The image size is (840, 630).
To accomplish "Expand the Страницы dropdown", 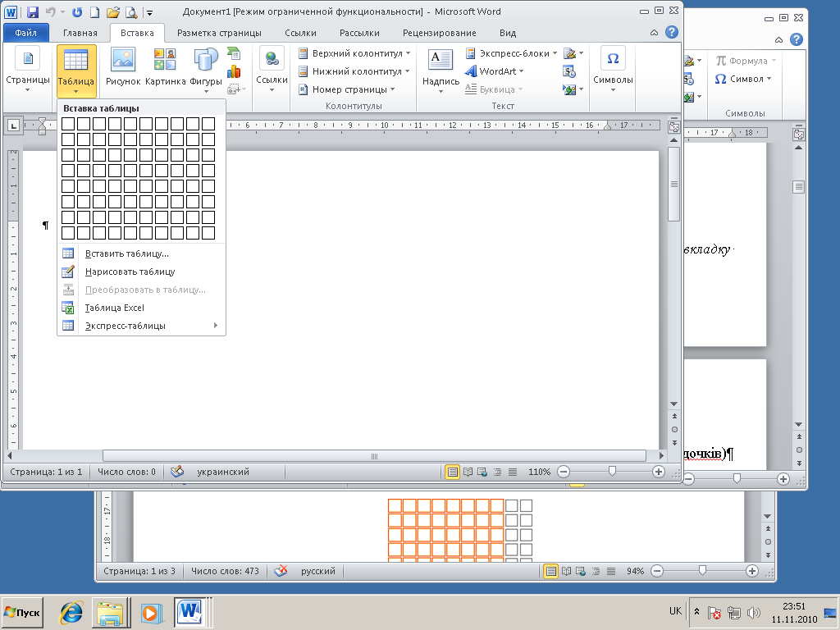I will coord(27,90).
